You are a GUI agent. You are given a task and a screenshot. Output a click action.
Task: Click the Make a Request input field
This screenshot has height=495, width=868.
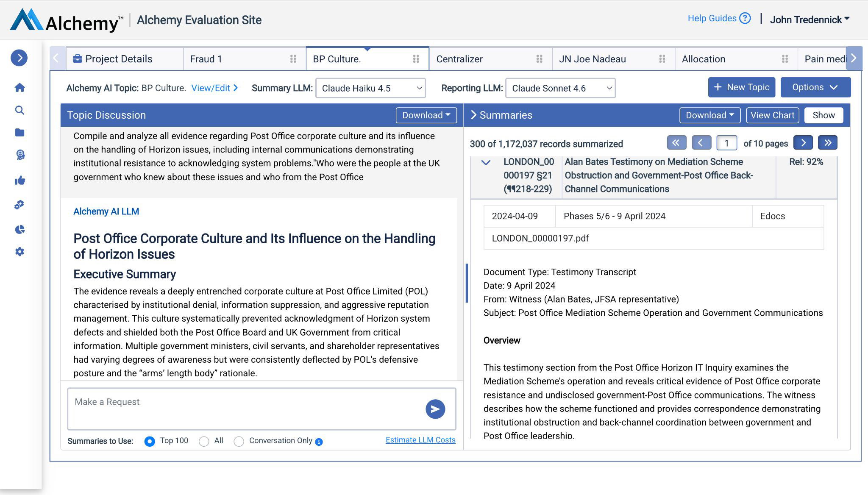pos(246,409)
